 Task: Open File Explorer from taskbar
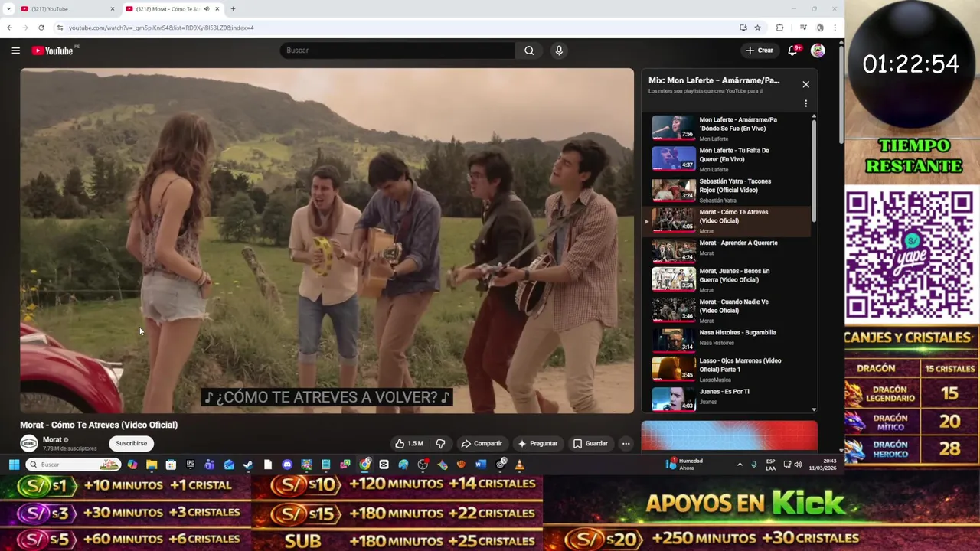pos(152,465)
